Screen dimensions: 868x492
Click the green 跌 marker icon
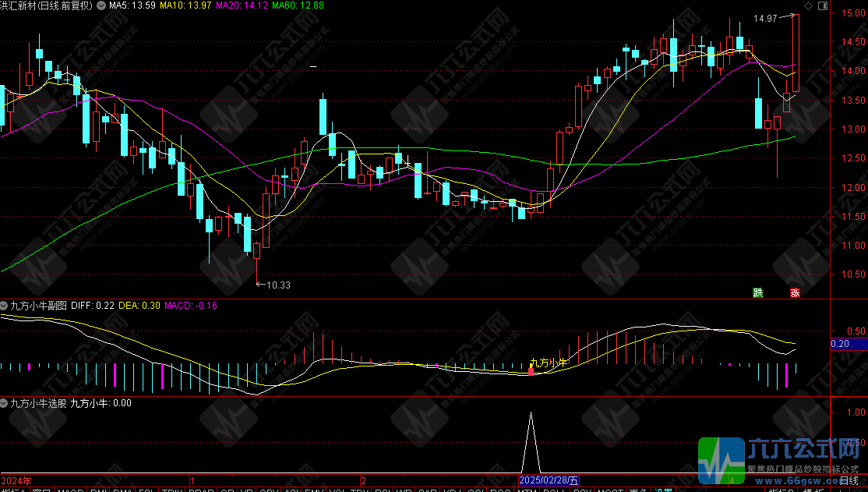pyautogui.click(x=757, y=293)
